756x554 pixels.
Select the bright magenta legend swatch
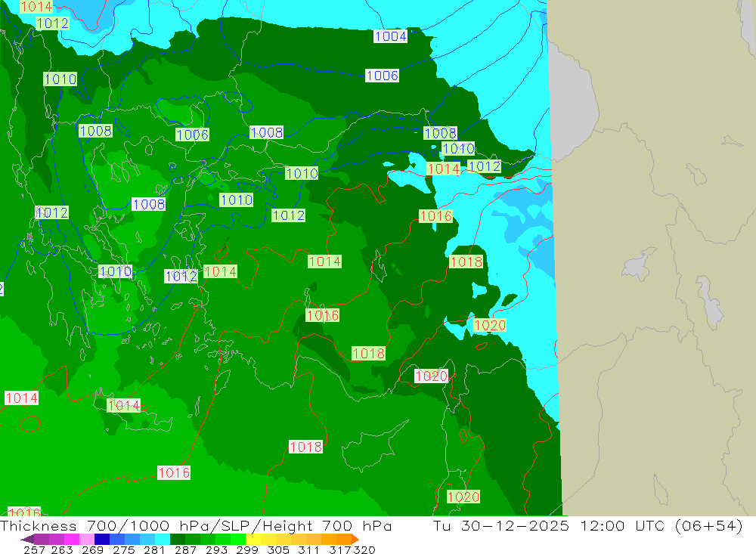coord(71,539)
